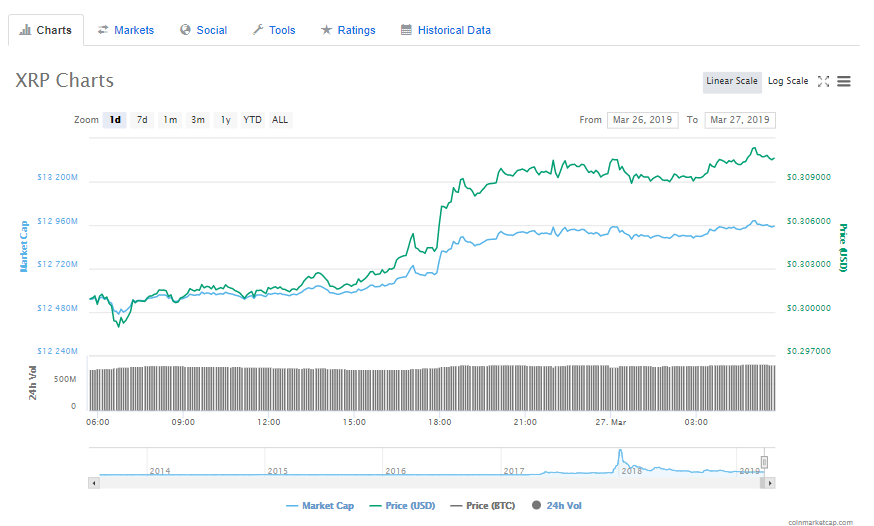The width and height of the screenshot is (874, 526).
Task: Toggle fullscreen chart view icon
Action: tap(823, 81)
